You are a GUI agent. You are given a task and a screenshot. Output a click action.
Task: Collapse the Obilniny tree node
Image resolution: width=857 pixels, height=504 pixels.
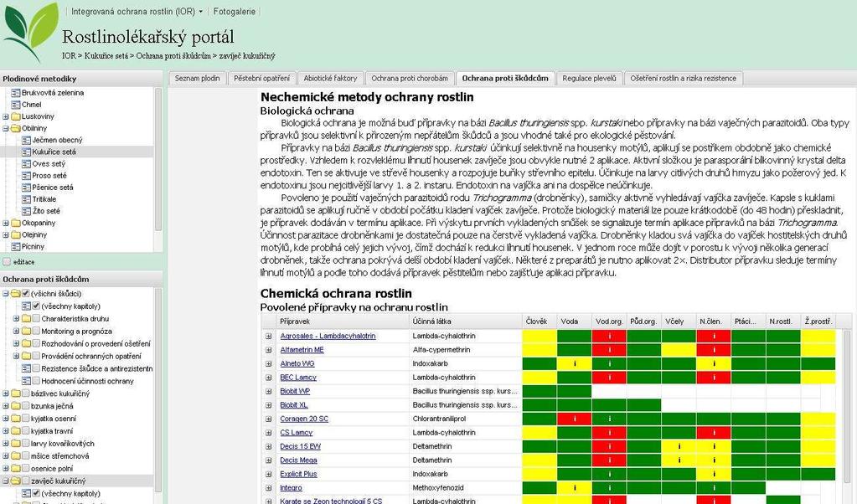pyautogui.click(x=6, y=128)
